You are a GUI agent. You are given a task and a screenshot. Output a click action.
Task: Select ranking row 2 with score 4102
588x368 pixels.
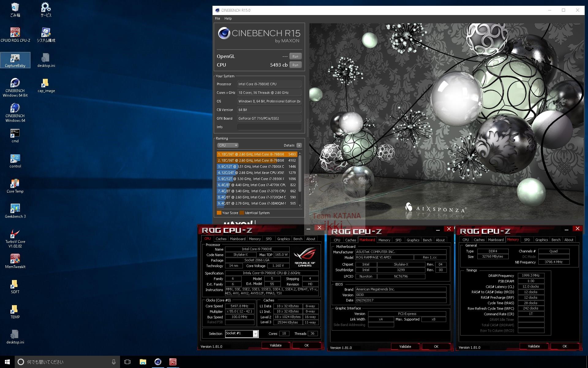coord(257,160)
